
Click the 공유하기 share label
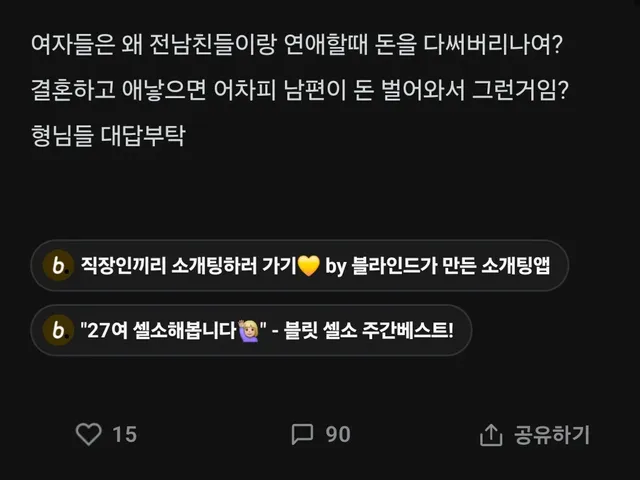click(x=552, y=434)
